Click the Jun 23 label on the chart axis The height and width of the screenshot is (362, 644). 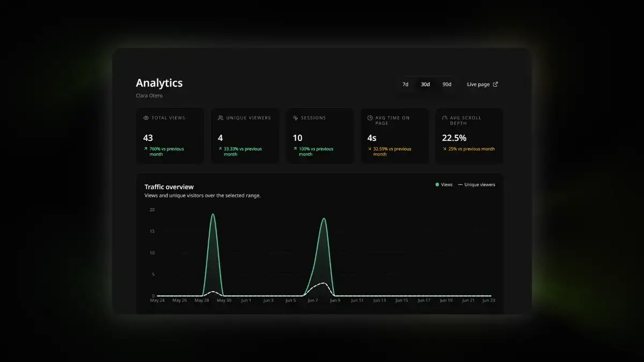coord(488,300)
